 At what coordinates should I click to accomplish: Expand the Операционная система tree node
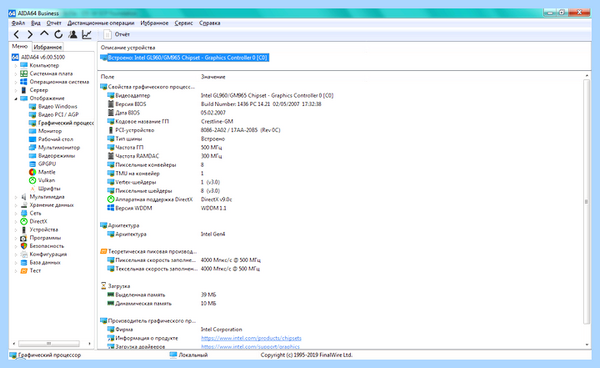(x=16, y=82)
